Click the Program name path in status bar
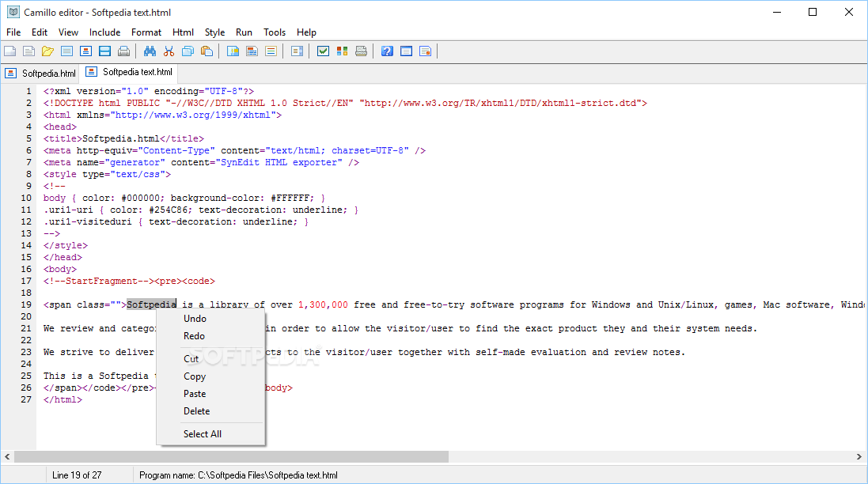868x484 pixels. coord(239,475)
